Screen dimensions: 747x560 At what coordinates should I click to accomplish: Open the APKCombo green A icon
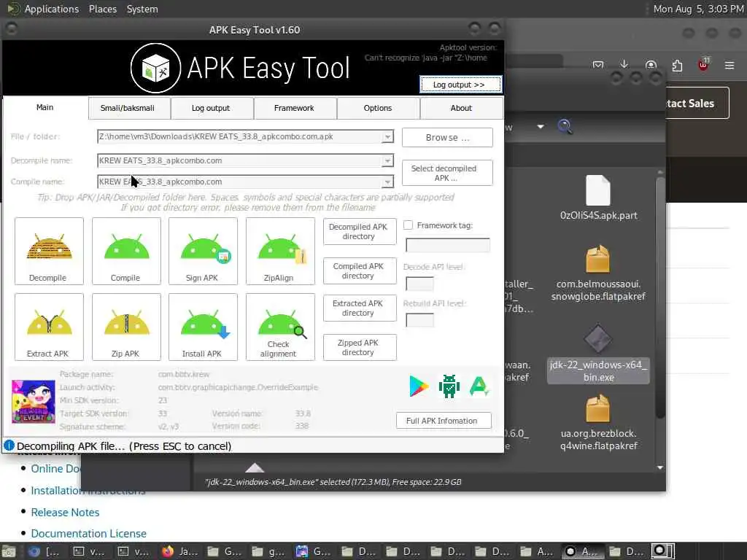pyautogui.click(x=479, y=386)
